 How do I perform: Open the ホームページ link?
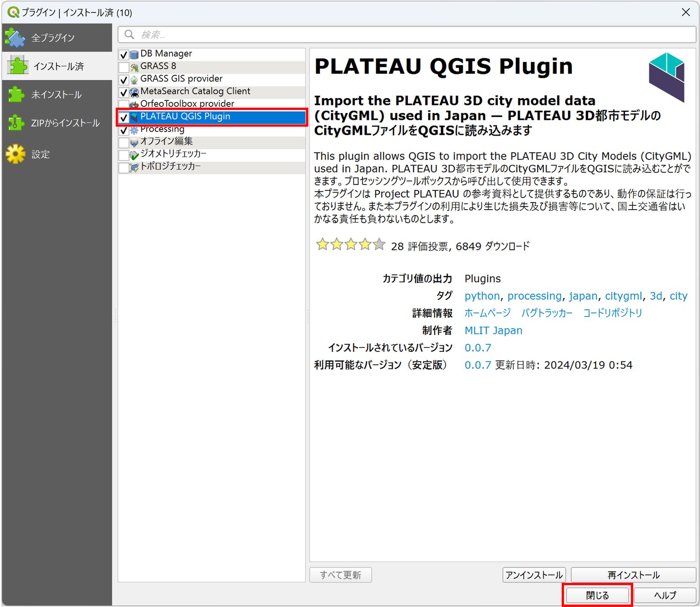(487, 313)
